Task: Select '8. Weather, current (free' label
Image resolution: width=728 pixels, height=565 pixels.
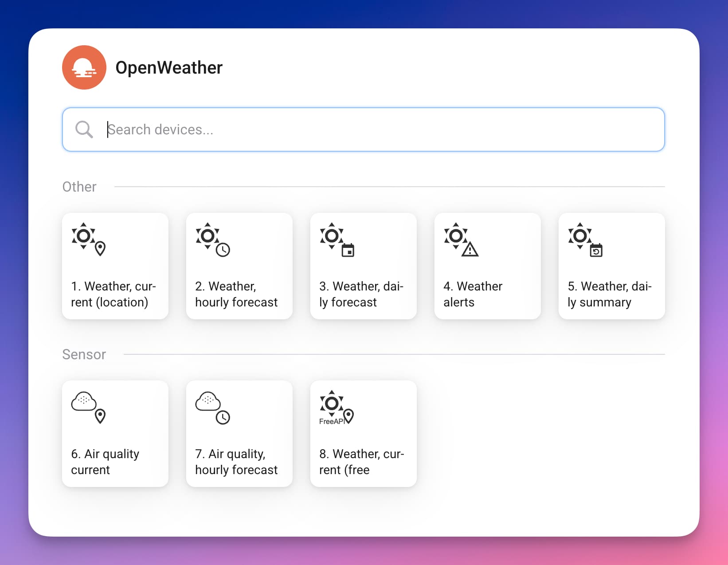Action: pos(362,462)
